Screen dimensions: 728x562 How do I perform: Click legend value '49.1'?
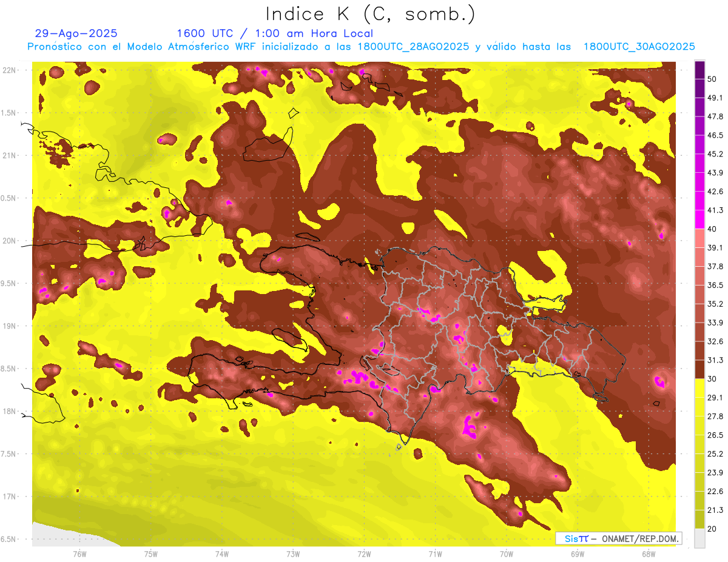click(715, 98)
